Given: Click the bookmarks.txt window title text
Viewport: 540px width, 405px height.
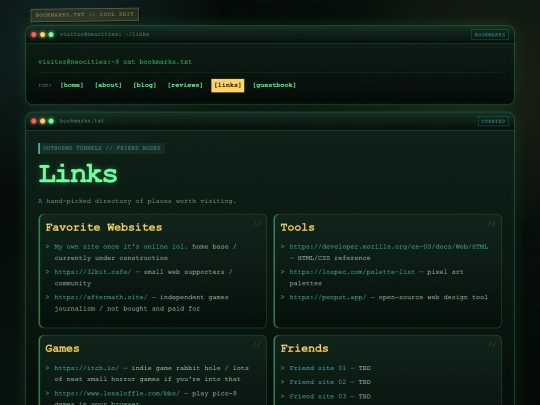Looking at the screenshot, I should coord(82,121).
